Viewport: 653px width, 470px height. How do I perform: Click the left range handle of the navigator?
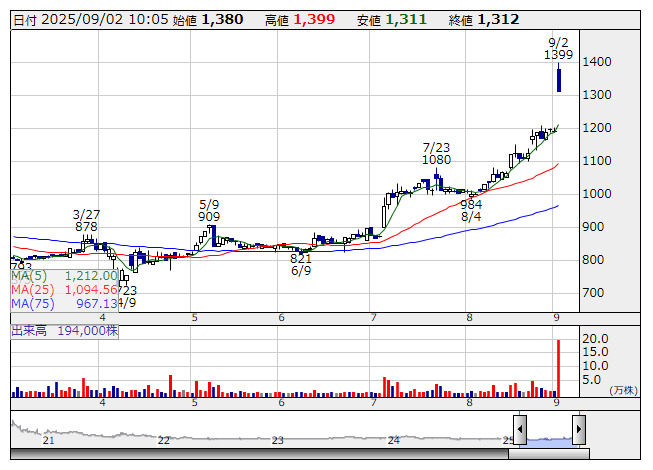[x=519, y=428]
